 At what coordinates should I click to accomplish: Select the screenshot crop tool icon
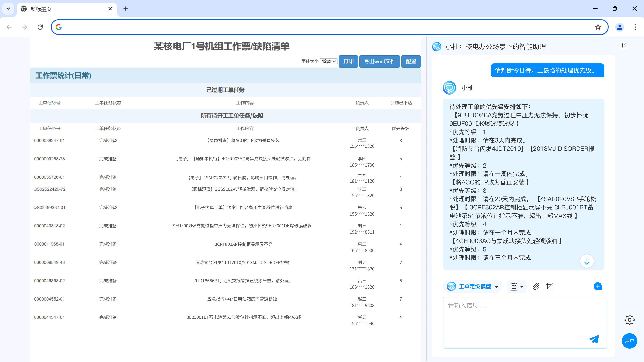550,286
